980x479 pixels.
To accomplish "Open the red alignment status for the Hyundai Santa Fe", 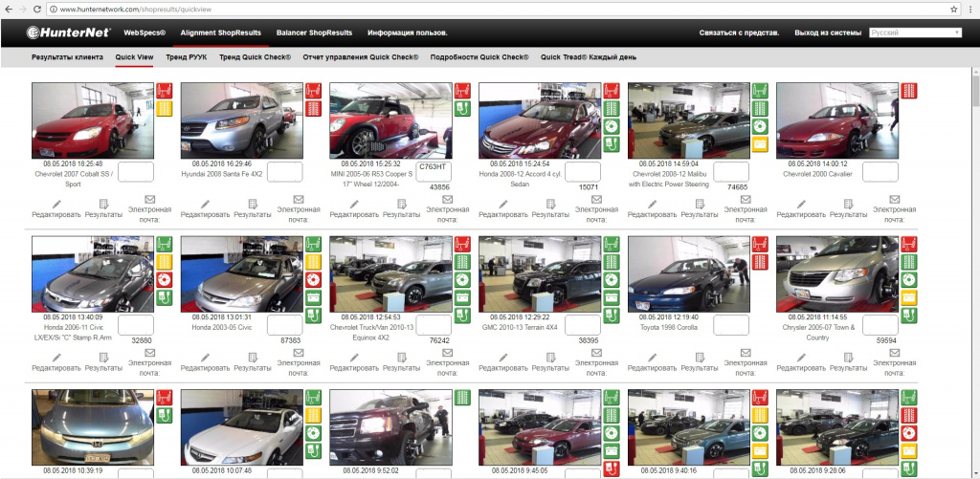I will pos(313,91).
